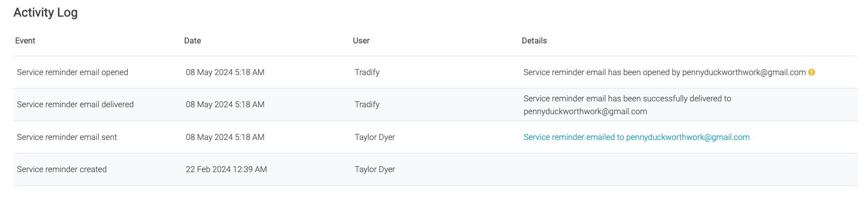Click Tradify user in the email opened row

367,72
